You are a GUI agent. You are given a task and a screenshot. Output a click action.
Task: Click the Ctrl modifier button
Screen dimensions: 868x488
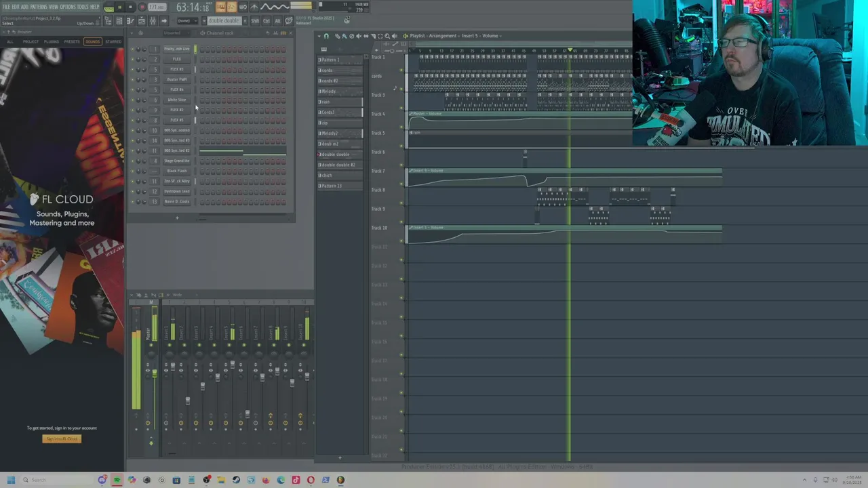pyautogui.click(x=267, y=21)
